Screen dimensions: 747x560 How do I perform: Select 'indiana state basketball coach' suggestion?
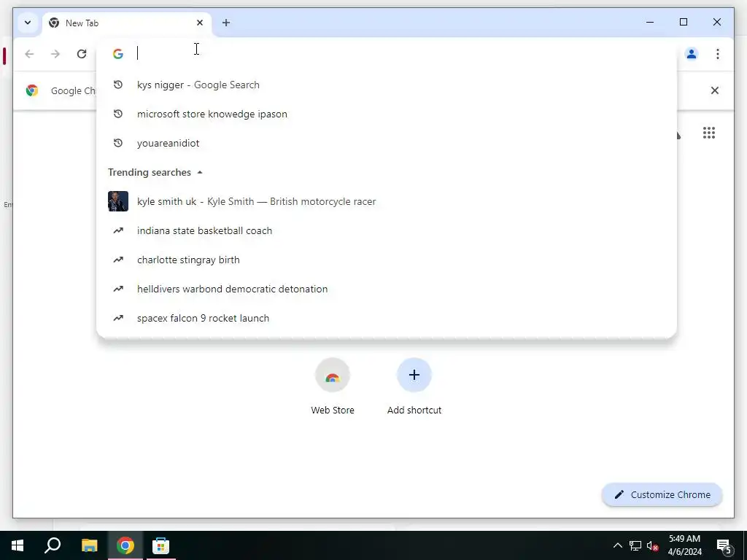(387, 230)
